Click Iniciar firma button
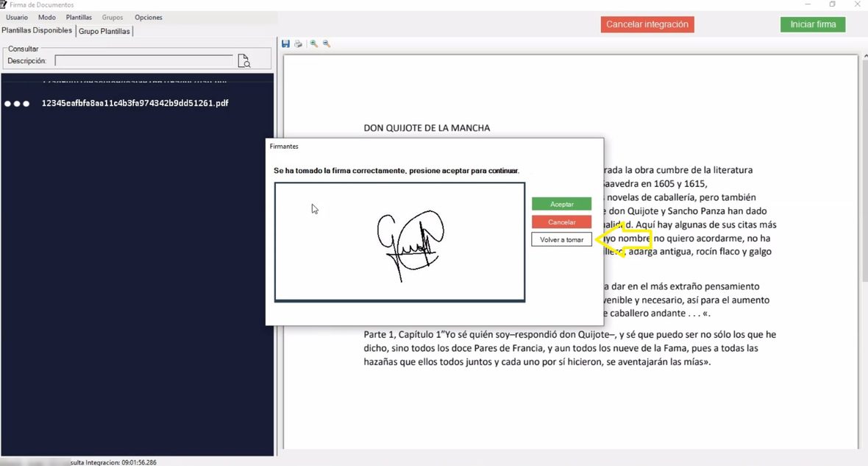This screenshot has width=868, height=466. point(813,24)
